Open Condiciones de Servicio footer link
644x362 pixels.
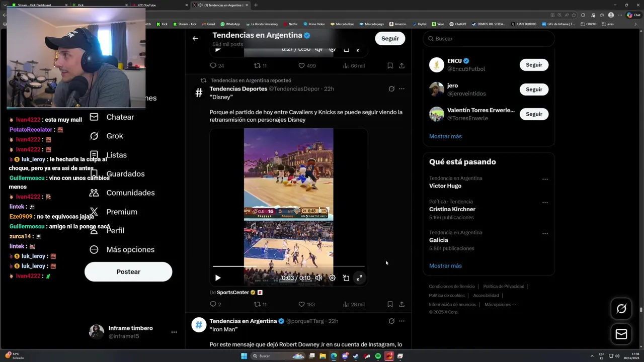point(451,286)
